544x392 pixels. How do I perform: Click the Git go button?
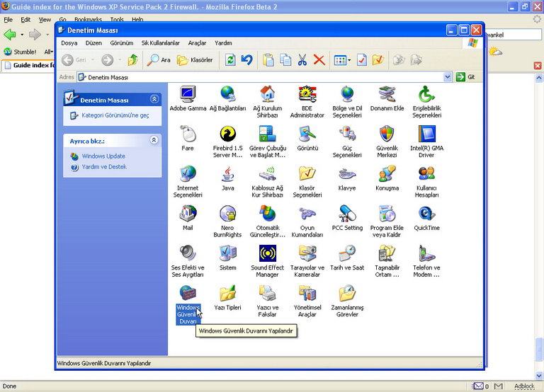[465, 77]
